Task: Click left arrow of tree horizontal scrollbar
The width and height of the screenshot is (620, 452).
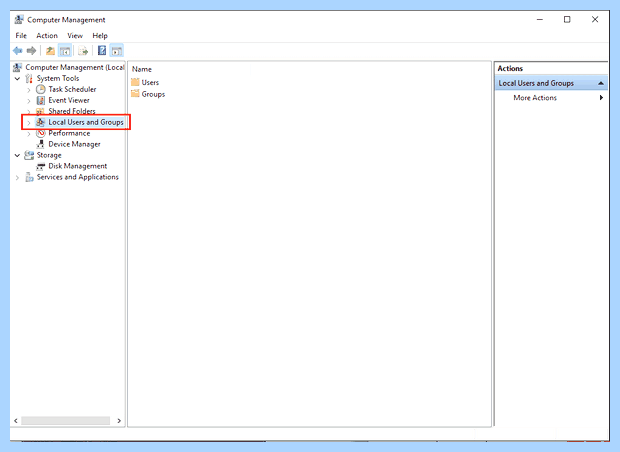Action: (16, 421)
